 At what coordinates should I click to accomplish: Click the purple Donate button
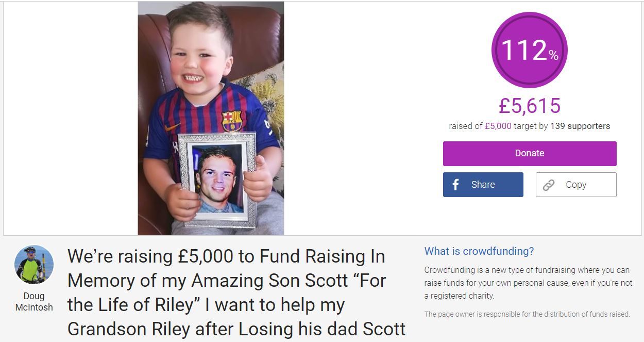[x=530, y=153]
